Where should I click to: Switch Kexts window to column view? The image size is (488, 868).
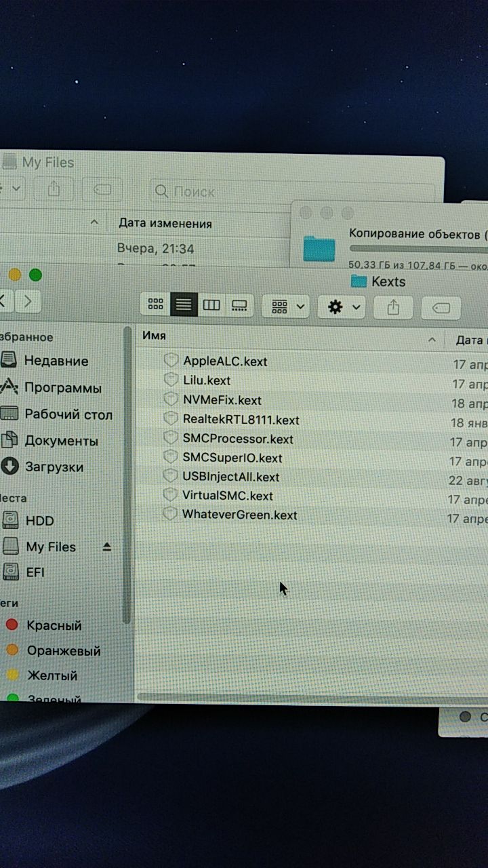click(211, 305)
